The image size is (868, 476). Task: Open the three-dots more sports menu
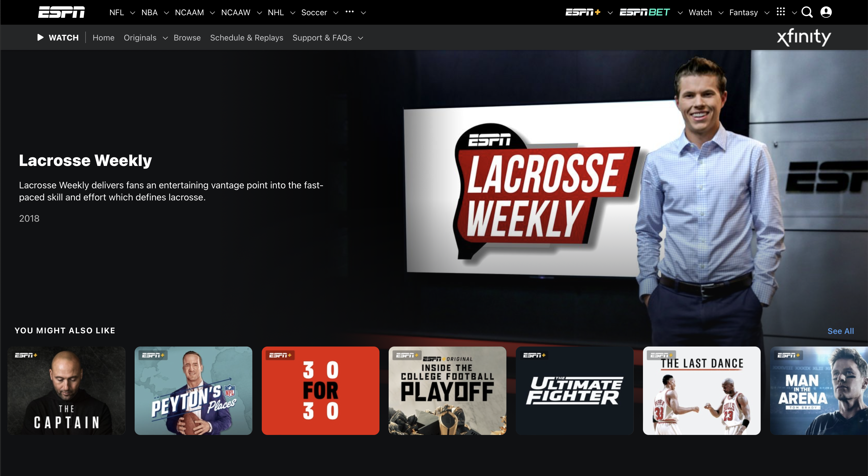(x=349, y=12)
